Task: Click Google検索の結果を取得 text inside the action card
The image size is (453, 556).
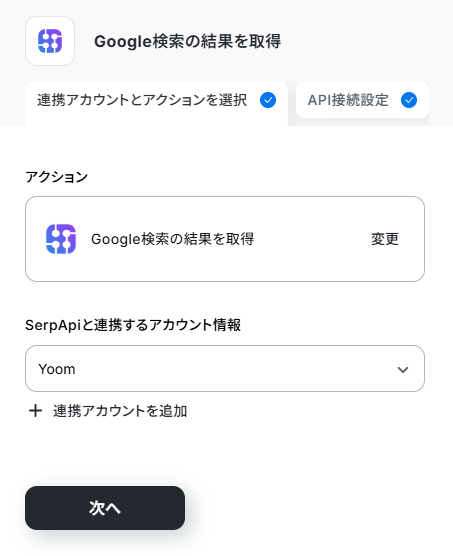Action: coord(173,239)
